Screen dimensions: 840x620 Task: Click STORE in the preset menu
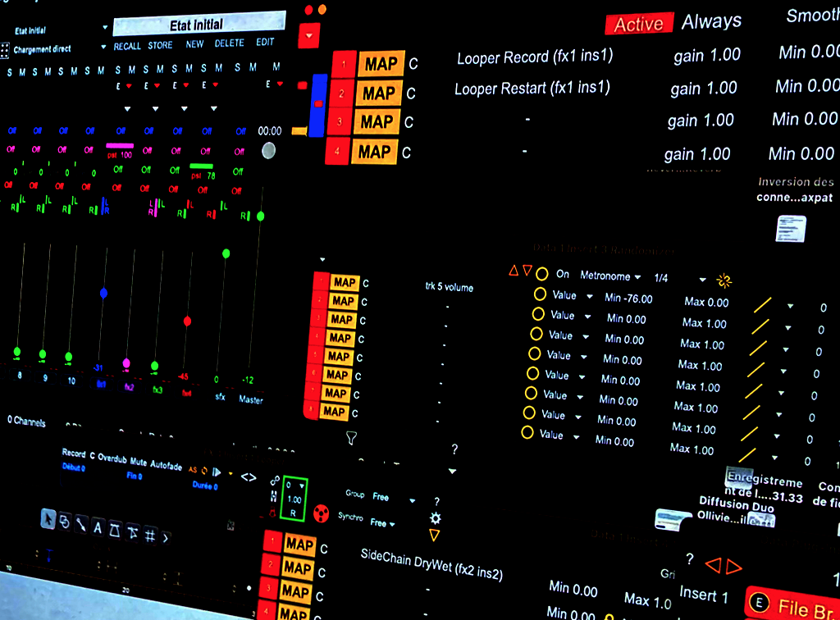pyautogui.click(x=160, y=45)
